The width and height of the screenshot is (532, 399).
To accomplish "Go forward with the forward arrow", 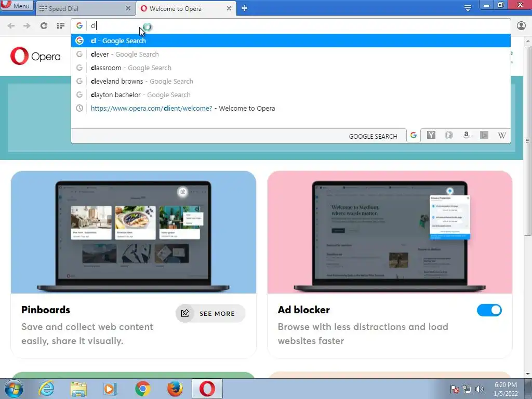I will coord(27,26).
